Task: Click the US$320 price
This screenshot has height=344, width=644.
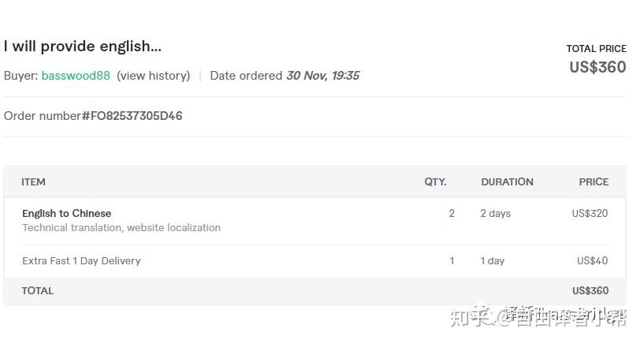Action: point(590,214)
